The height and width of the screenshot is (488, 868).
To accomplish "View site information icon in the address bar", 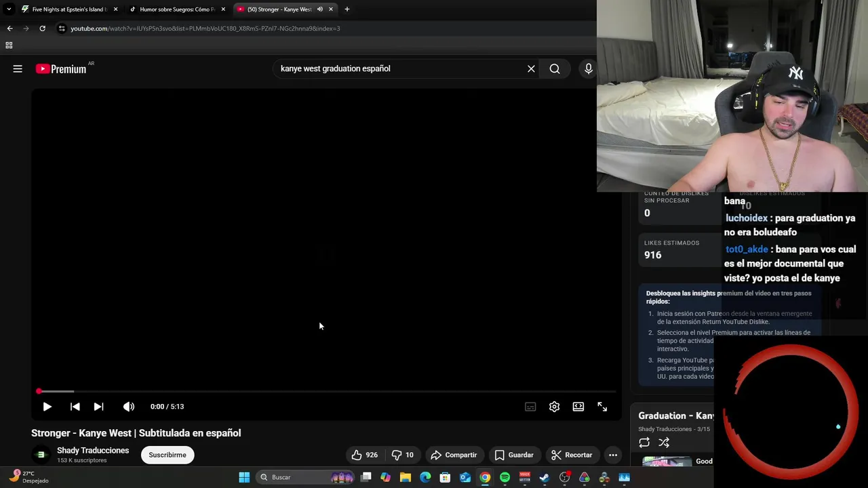I will (62, 28).
